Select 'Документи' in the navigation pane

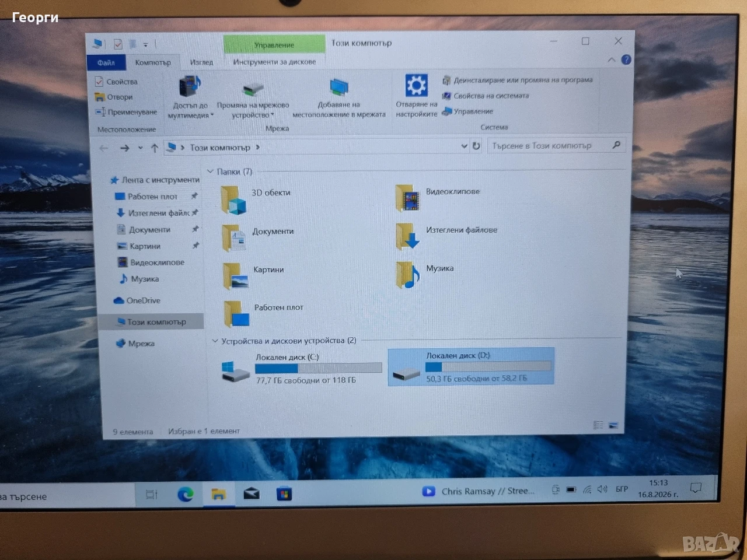(144, 230)
